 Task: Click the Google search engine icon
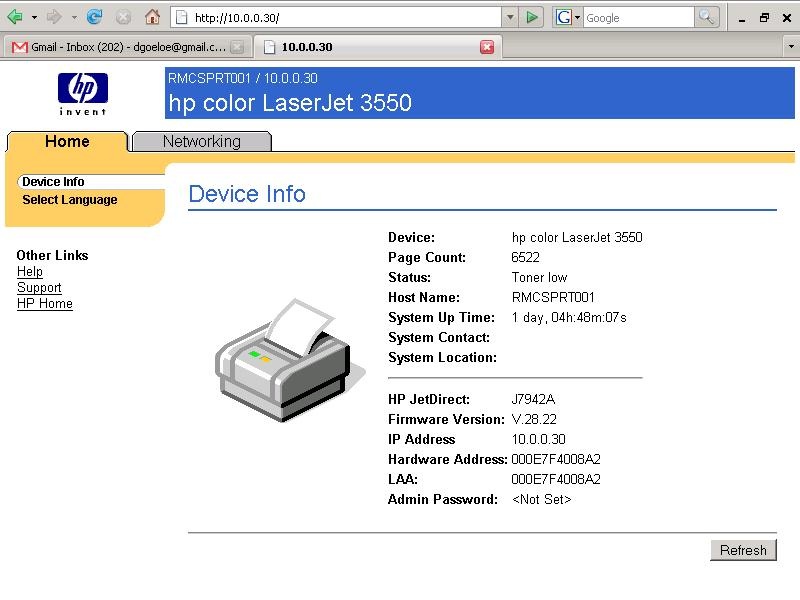pos(563,18)
